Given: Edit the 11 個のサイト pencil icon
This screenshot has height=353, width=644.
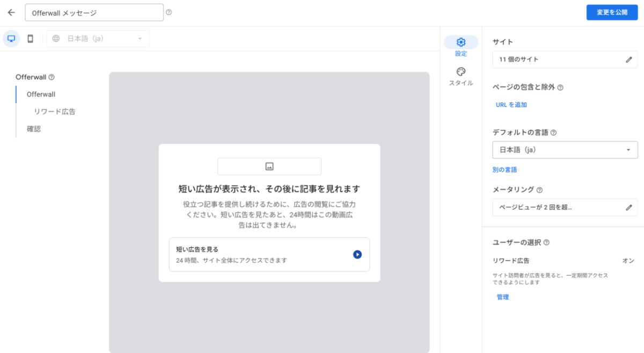Looking at the screenshot, I should click(x=629, y=60).
